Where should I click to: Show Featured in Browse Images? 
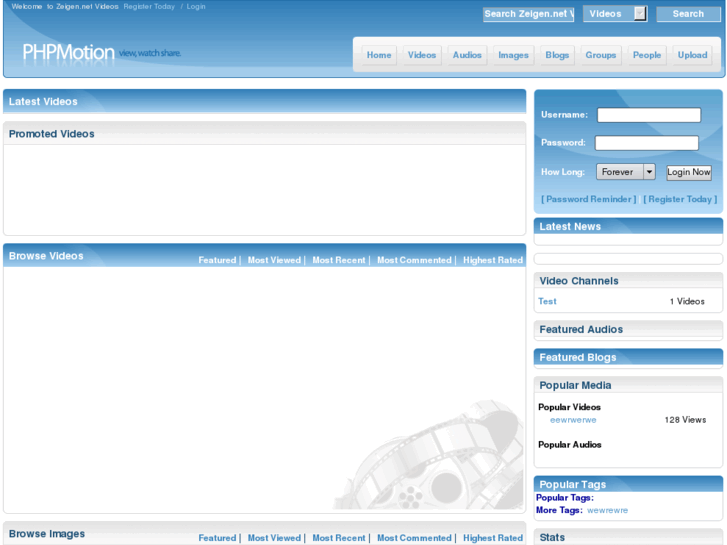(x=217, y=538)
